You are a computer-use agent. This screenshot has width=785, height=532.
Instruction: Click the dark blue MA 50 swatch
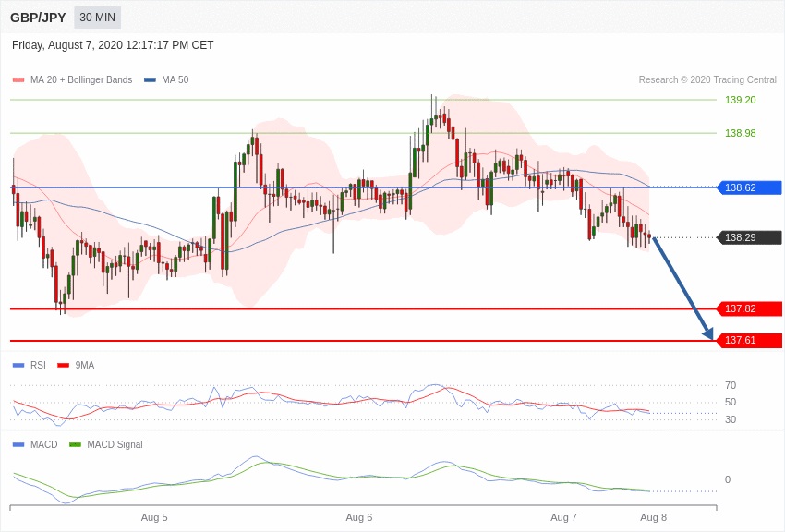150,79
